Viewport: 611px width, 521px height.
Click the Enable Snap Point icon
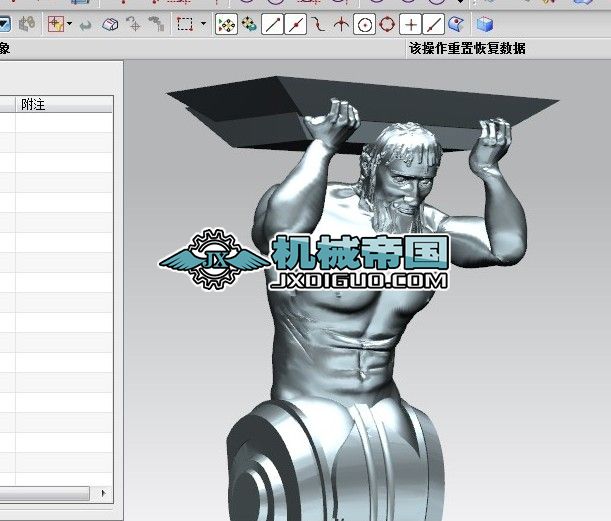[226, 25]
